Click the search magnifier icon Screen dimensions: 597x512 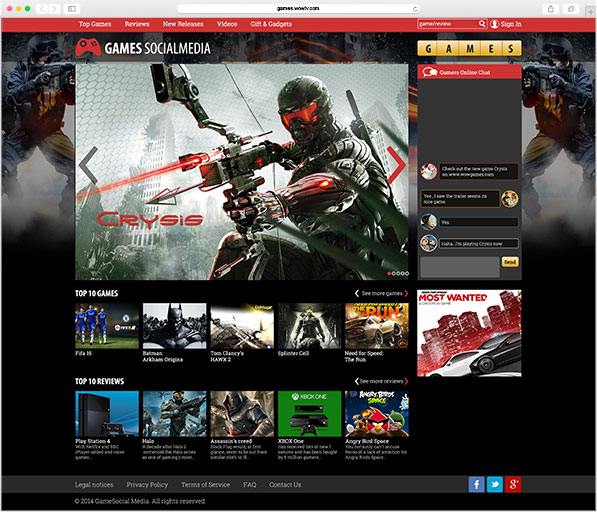tap(482, 24)
